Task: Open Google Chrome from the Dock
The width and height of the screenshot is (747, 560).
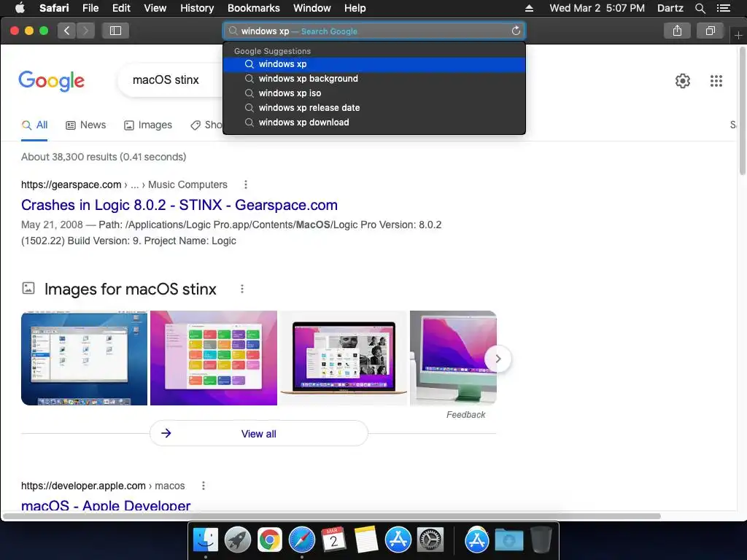Action: click(x=270, y=540)
